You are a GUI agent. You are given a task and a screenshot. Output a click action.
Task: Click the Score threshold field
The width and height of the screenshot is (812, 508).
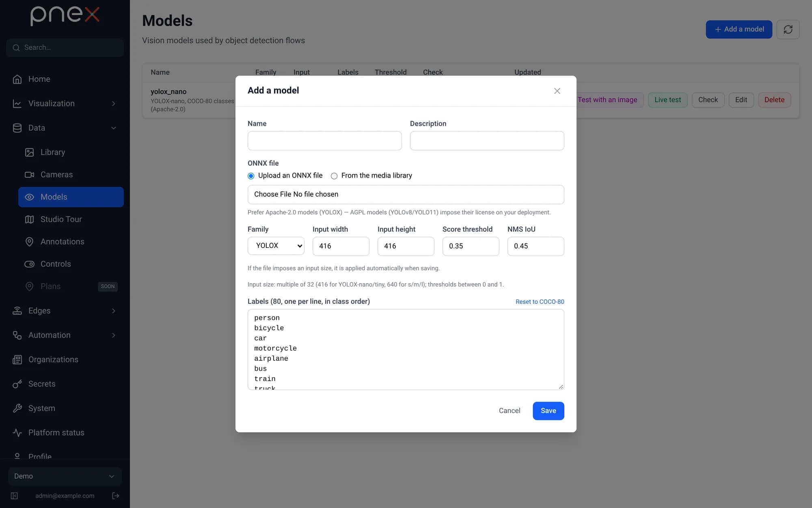pos(471,246)
